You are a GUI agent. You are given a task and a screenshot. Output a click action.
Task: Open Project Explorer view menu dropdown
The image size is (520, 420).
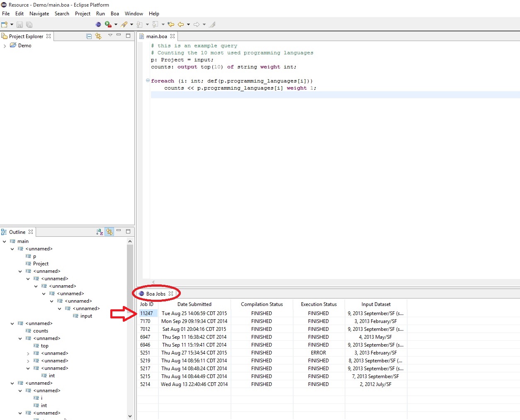click(x=110, y=36)
